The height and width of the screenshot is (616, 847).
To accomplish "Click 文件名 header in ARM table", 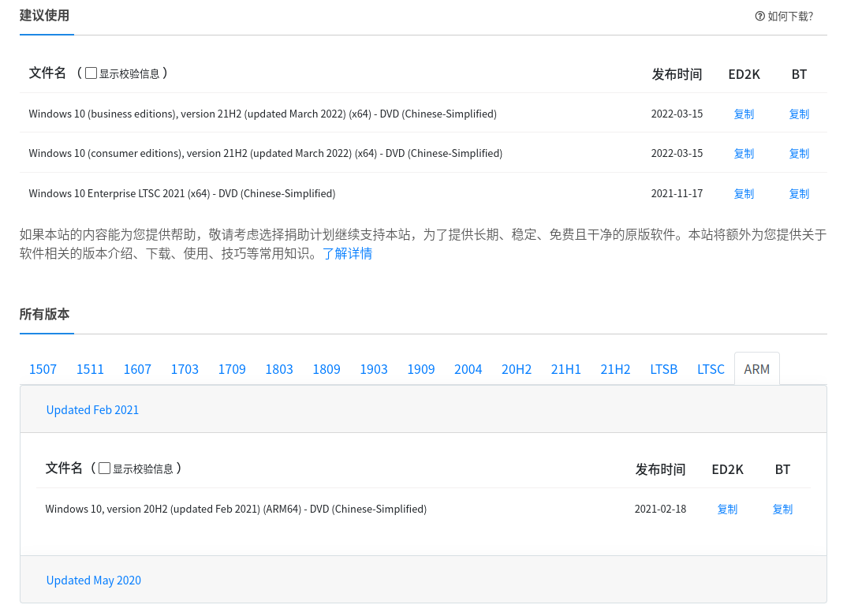I will [64, 468].
